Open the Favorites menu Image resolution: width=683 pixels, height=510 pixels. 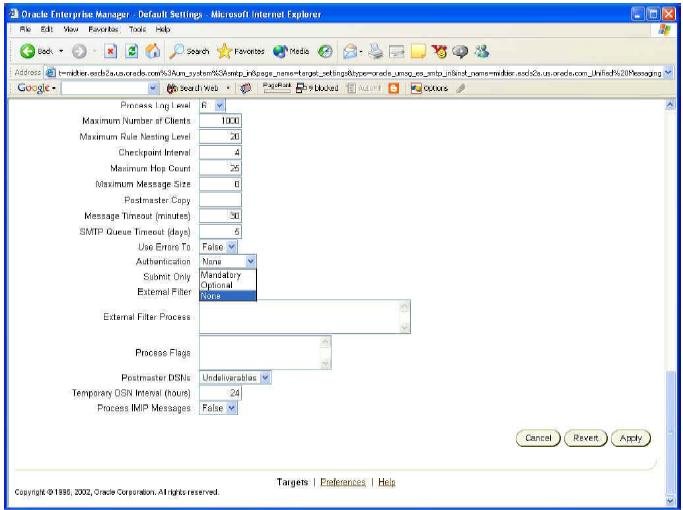pos(103,29)
